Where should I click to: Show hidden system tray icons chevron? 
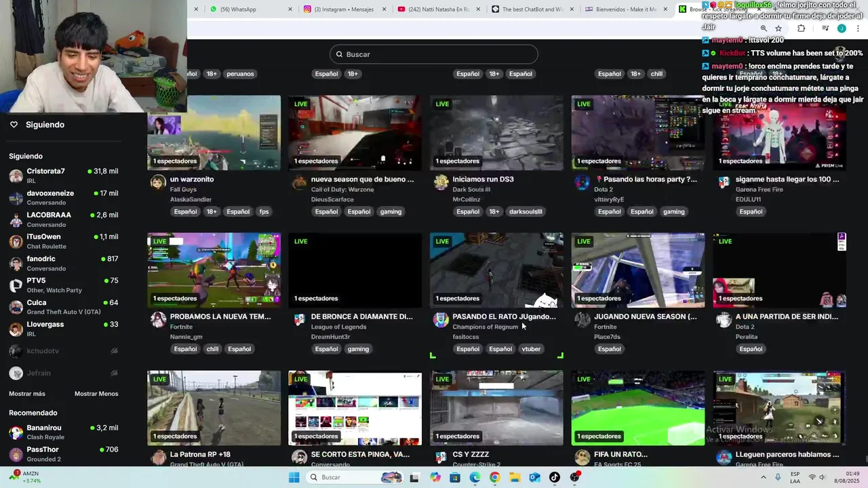(763, 477)
